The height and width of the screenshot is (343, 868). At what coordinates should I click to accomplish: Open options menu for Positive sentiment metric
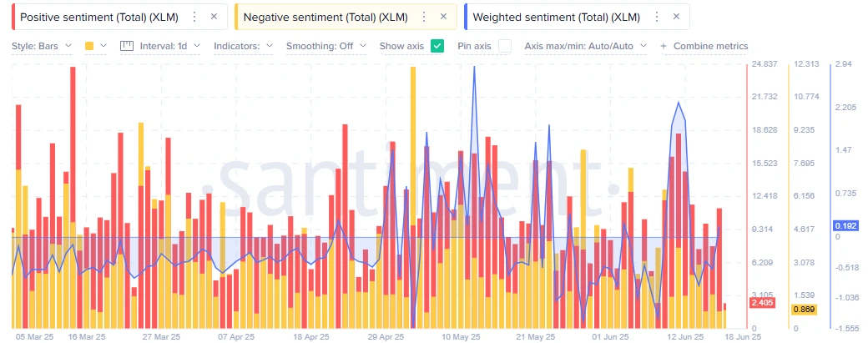click(194, 18)
